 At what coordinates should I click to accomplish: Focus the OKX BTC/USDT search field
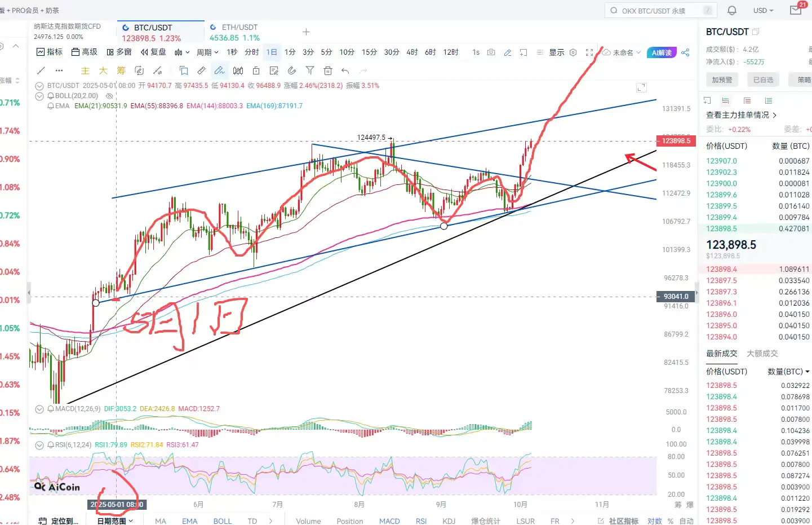[660, 11]
